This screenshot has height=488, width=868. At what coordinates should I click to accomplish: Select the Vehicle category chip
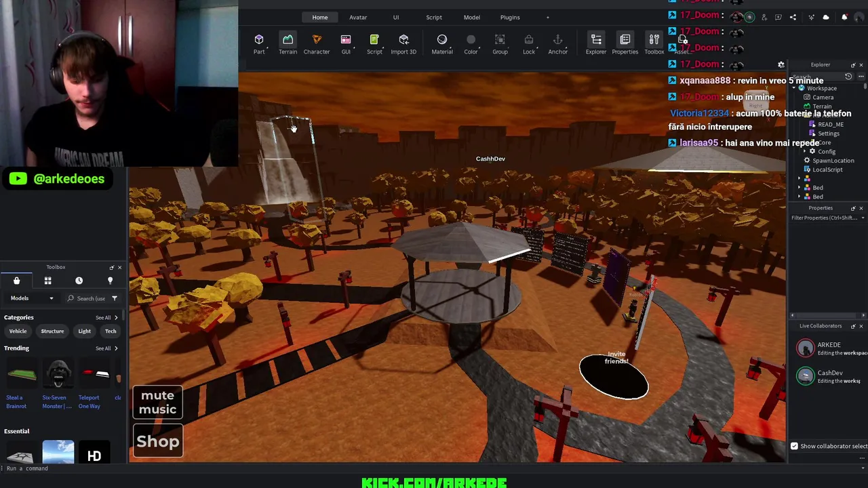(x=18, y=331)
